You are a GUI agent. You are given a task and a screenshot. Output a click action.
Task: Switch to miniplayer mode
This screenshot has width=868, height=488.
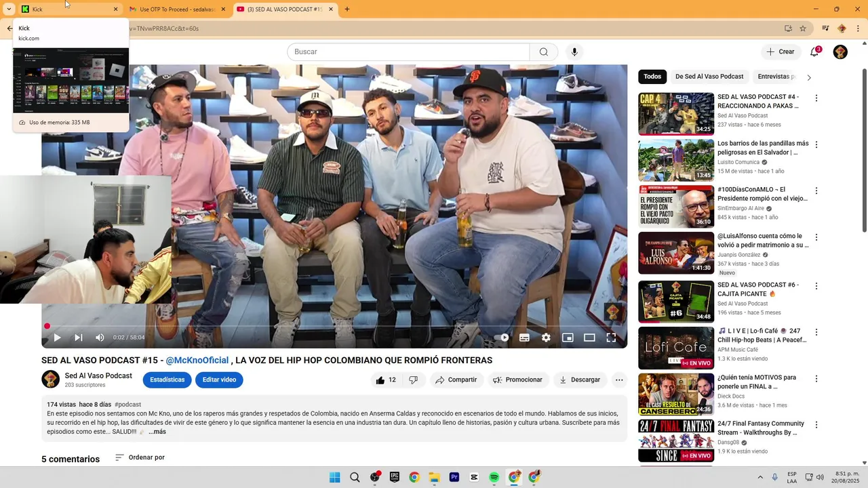tap(568, 338)
